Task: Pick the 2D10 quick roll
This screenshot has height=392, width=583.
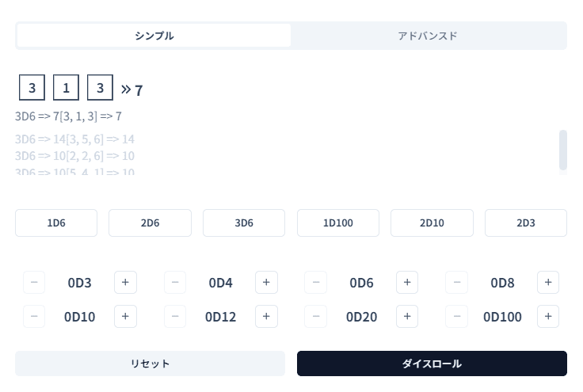Action: tap(432, 223)
